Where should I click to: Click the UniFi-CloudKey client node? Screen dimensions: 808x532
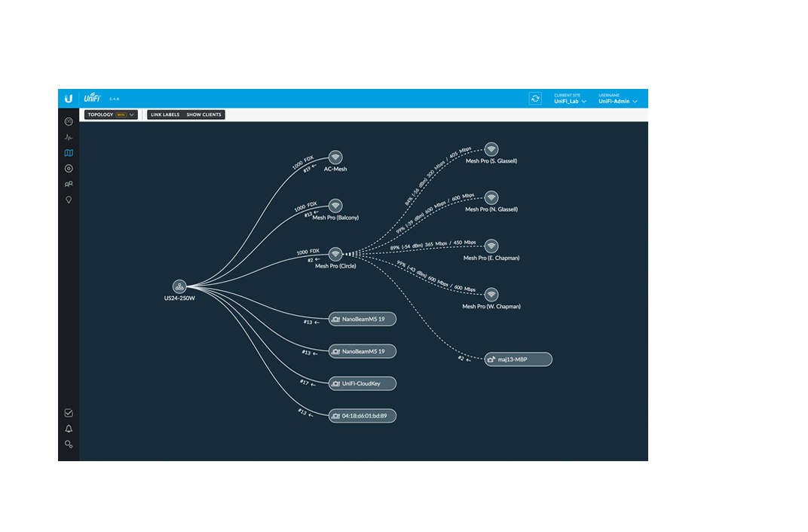point(363,384)
